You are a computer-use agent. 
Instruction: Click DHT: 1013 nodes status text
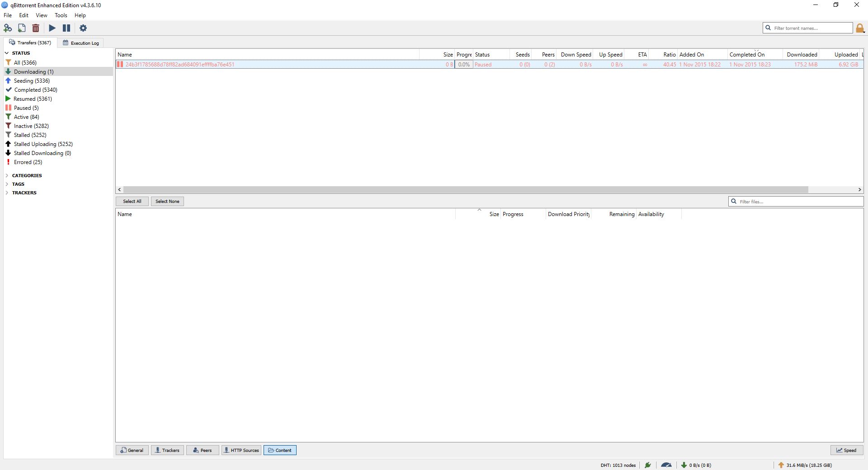tap(618, 465)
